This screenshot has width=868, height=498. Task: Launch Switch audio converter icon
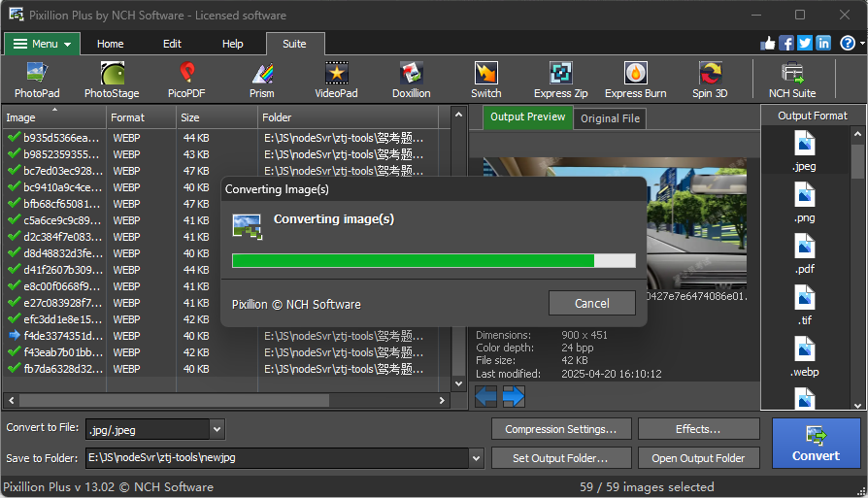coord(486,81)
